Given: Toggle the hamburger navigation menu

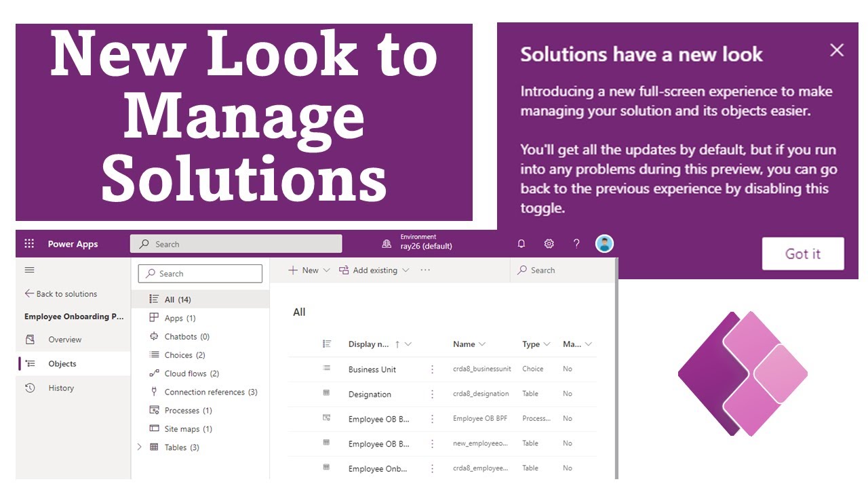Looking at the screenshot, I should point(29,270).
